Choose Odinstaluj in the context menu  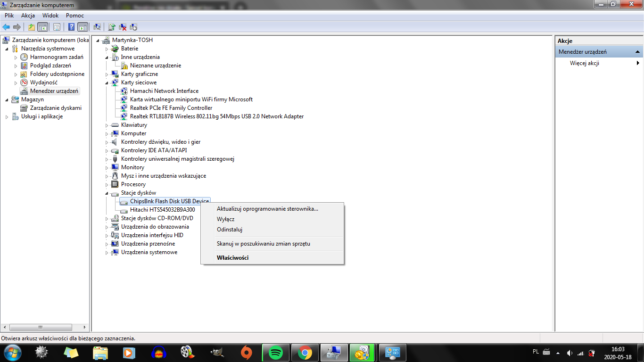point(272,230)
